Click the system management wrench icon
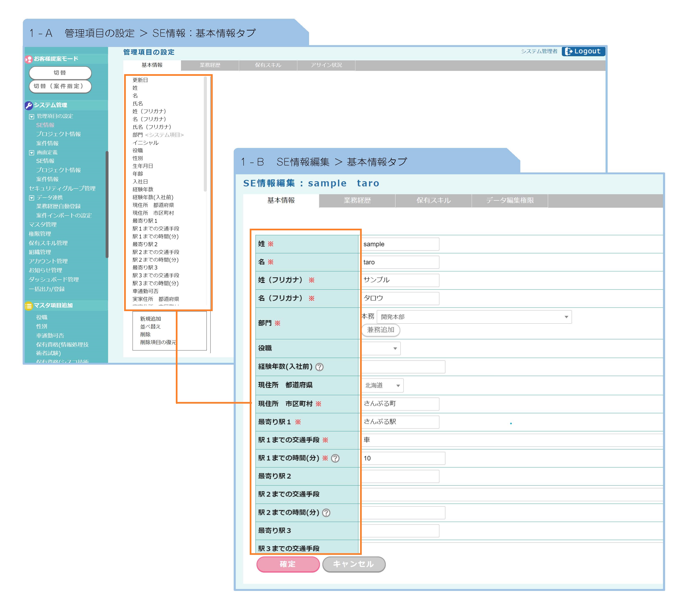The width and height of the screenshot is (700, 615). pos(29,105)
